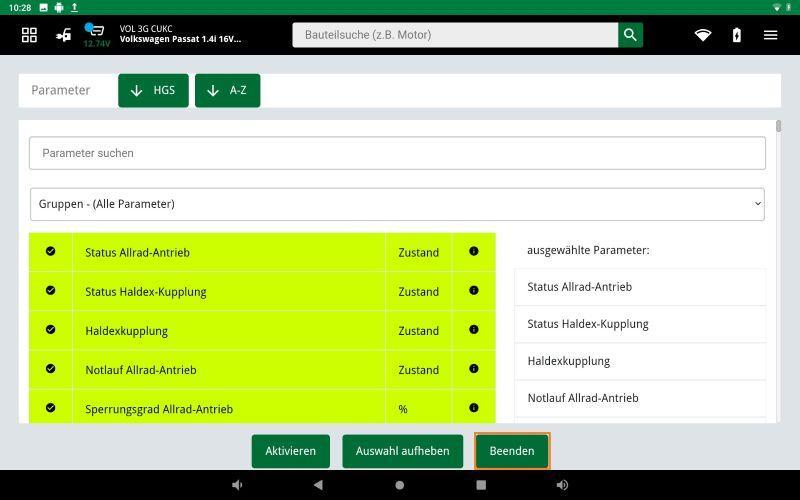Viewport: 800px width, 500px height.
Task: Click the Beenden button
Action: pos(512,451)
